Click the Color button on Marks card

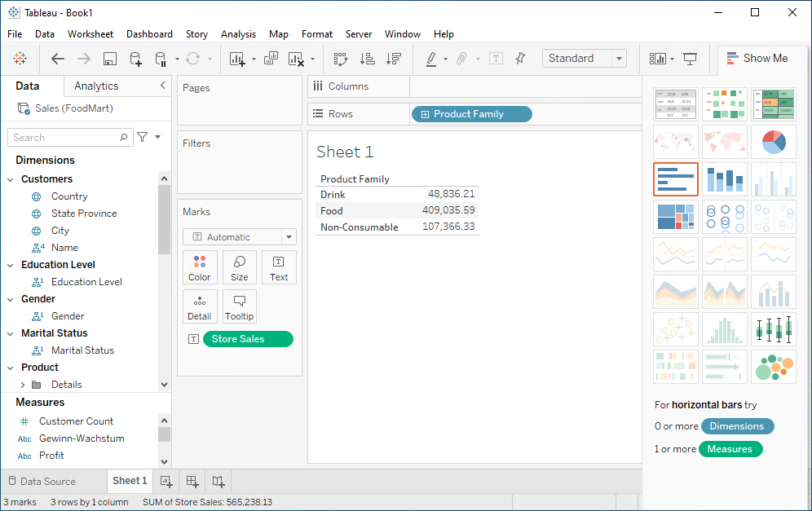[x=200, y=267]
